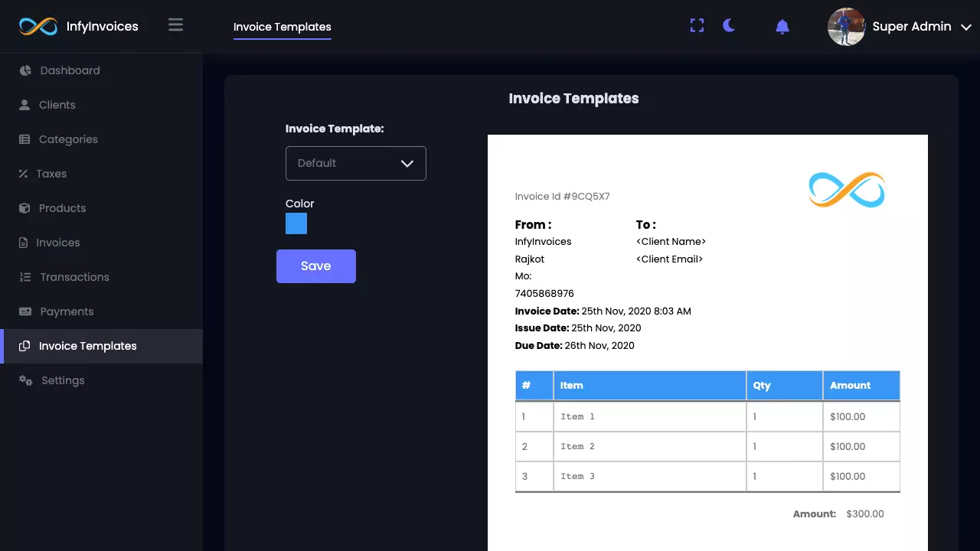Viewport: 980px width, 551px height.
Task: Click the InfyInvoices brand name text
Action: pyautogui.click(x=103, y=27)
